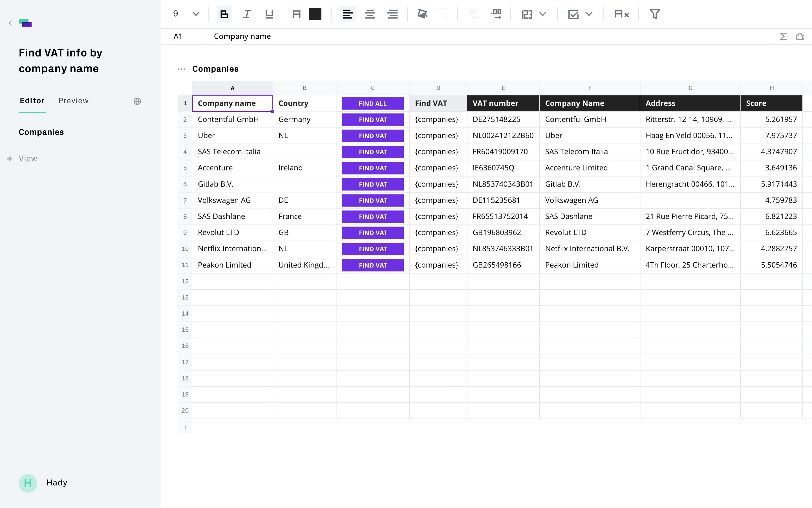Toggle bold formatting
The height and width of the screenshot is (508, 812).
[224, 14]
